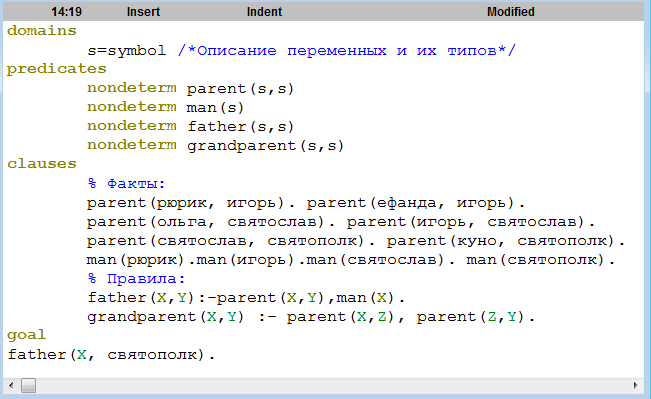Click the comment 'Описание переменных и их типов'
The image size is (651, 399).
click(x=347, y=51)
